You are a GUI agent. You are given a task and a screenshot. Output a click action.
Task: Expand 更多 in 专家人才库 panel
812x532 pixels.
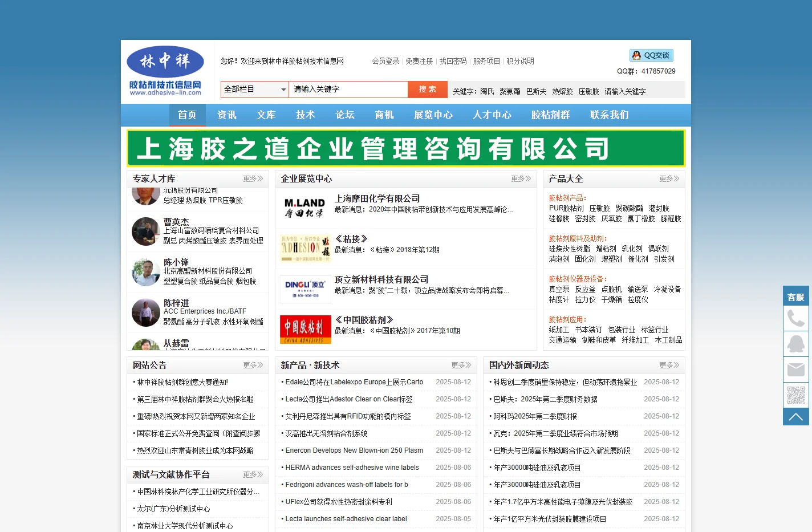point(253,179)
